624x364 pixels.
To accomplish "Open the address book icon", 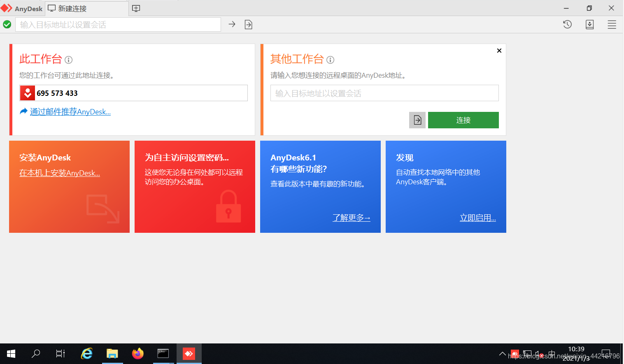I will (590, 24).
